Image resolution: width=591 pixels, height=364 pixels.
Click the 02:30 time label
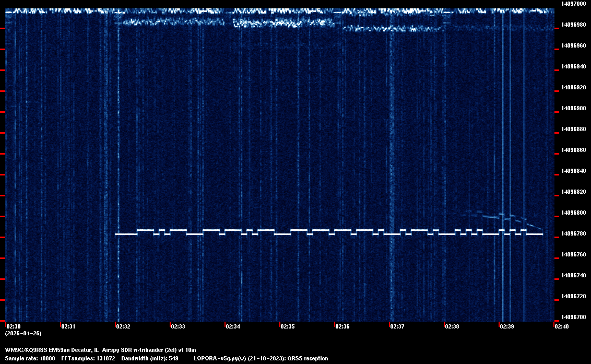click(x=14, y=326)
